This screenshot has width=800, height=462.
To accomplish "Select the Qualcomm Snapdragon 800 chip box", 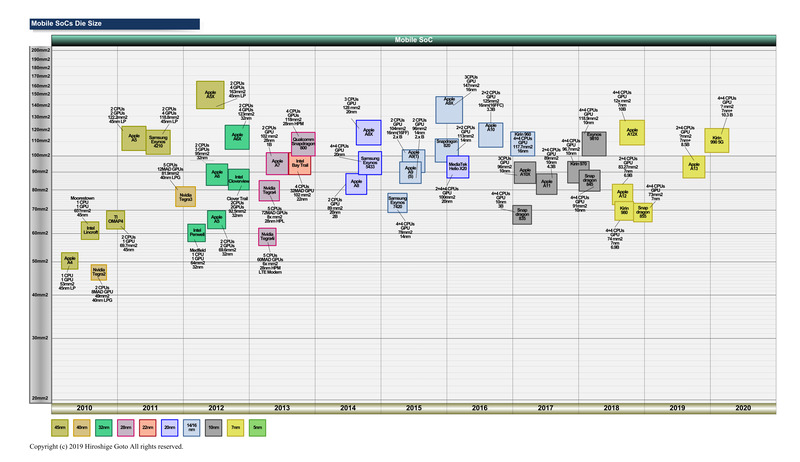I will (x=303, y=144).
